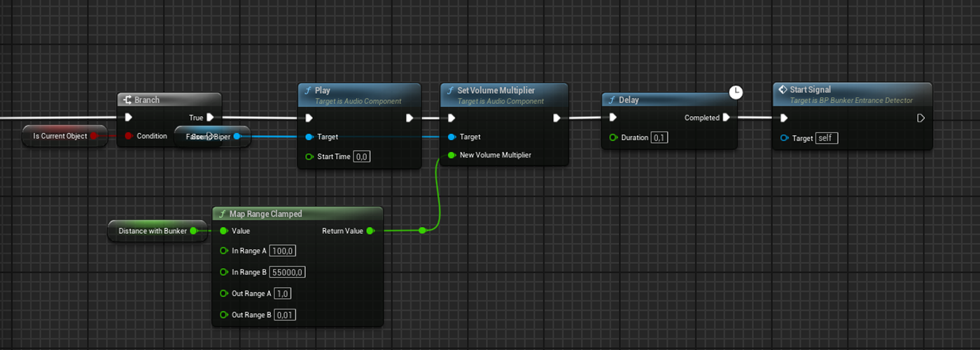This screenshot has height=350, width=980.
Task: Click the Start Signal output execution pin
Action: click(x=921, y=118)
